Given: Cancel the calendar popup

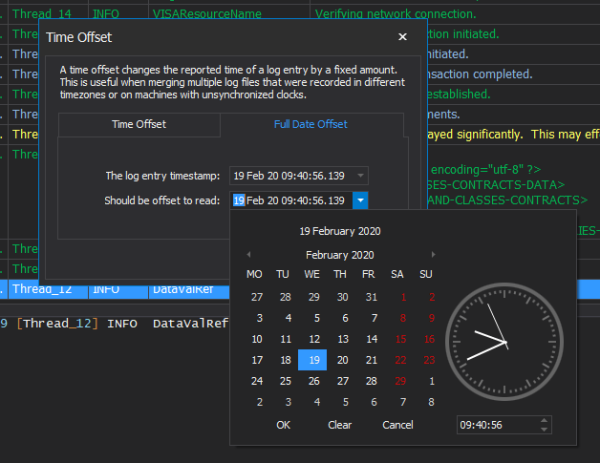Looking at the screenshot, I should 398,425.
